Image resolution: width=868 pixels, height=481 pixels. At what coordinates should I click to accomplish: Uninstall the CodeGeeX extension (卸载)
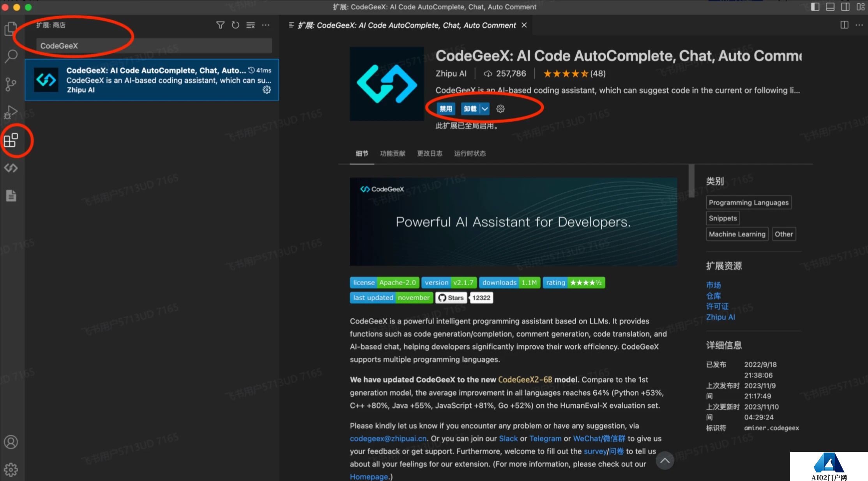point(470,109)
